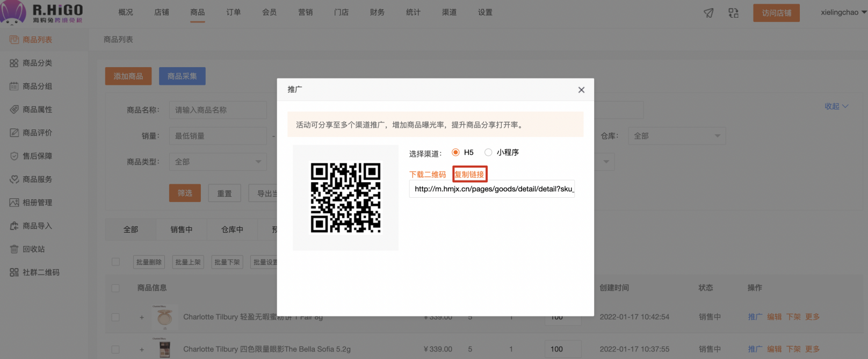Open the 店铺 top menu

[162, 12]
